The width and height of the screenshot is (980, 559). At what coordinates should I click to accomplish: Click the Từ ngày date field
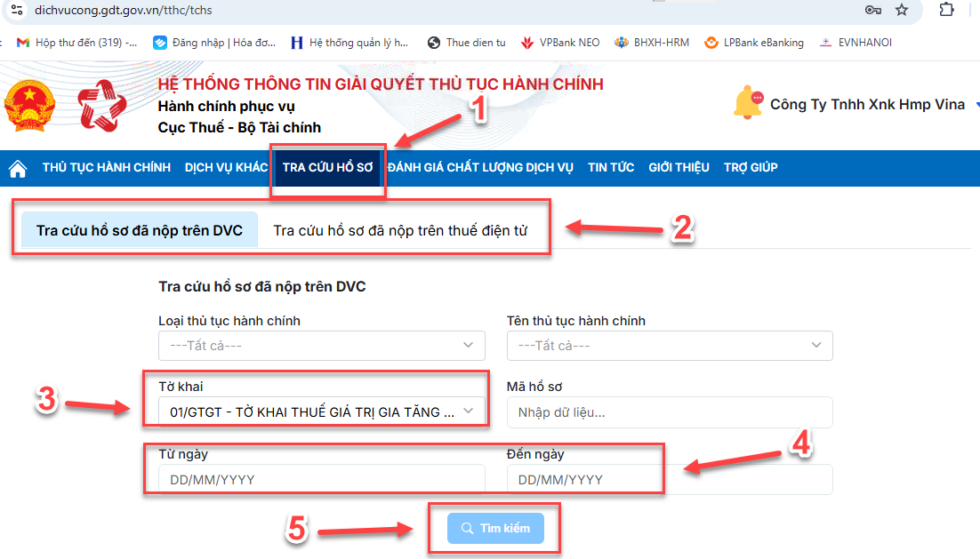321,479
